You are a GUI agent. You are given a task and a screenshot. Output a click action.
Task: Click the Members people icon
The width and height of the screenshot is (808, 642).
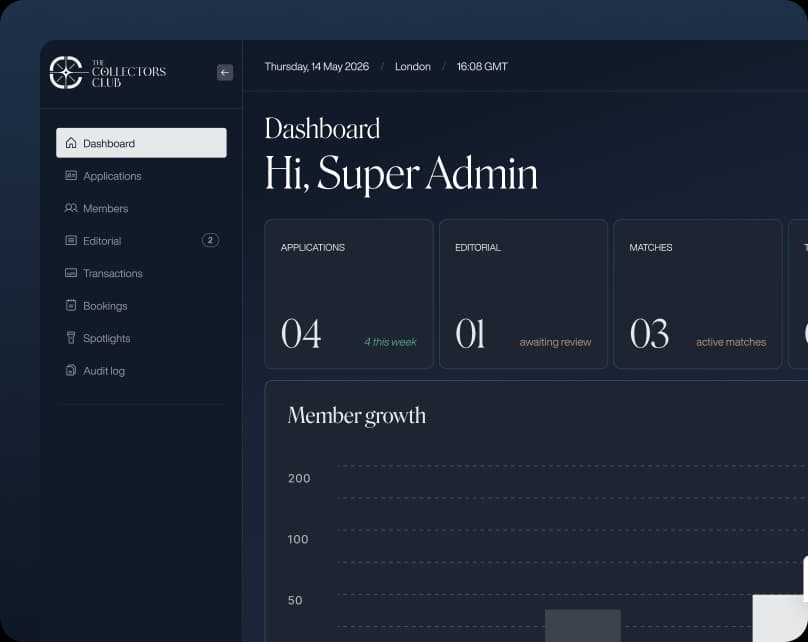[71, 208]
